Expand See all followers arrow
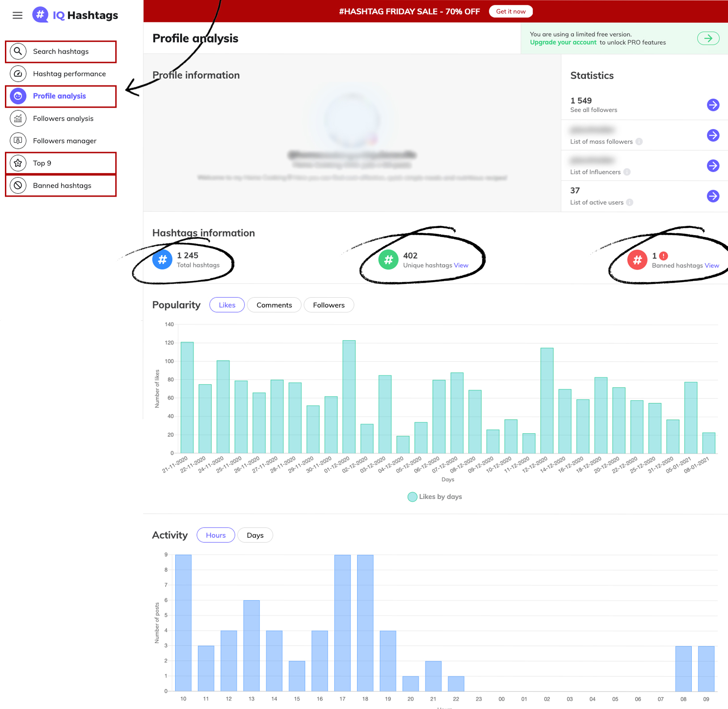728x709 pixels. (x=713, y=105)
